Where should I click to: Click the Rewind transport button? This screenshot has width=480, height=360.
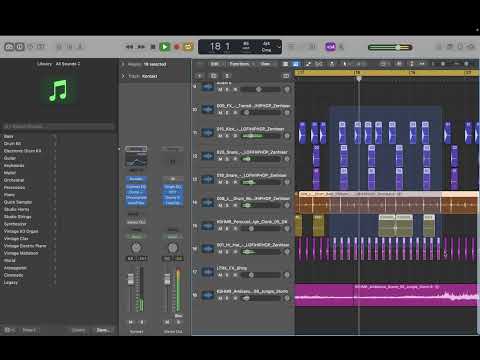tap(129, 47)
